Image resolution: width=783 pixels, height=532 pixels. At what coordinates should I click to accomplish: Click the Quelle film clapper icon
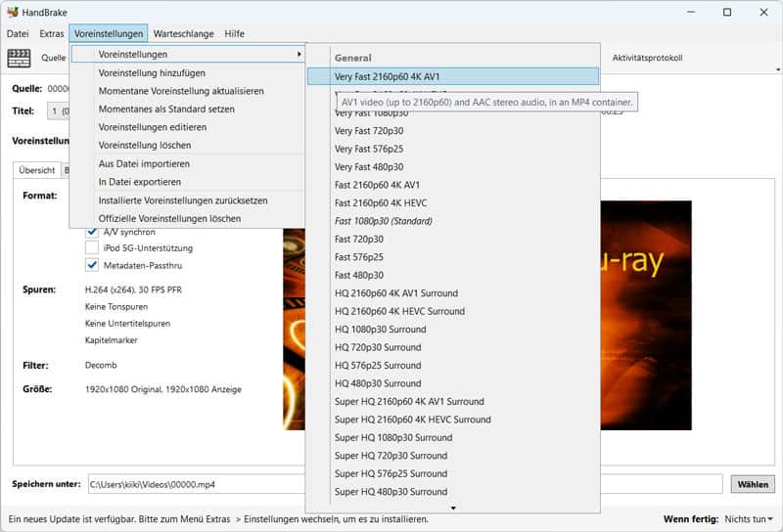click(x=19, y=58)
